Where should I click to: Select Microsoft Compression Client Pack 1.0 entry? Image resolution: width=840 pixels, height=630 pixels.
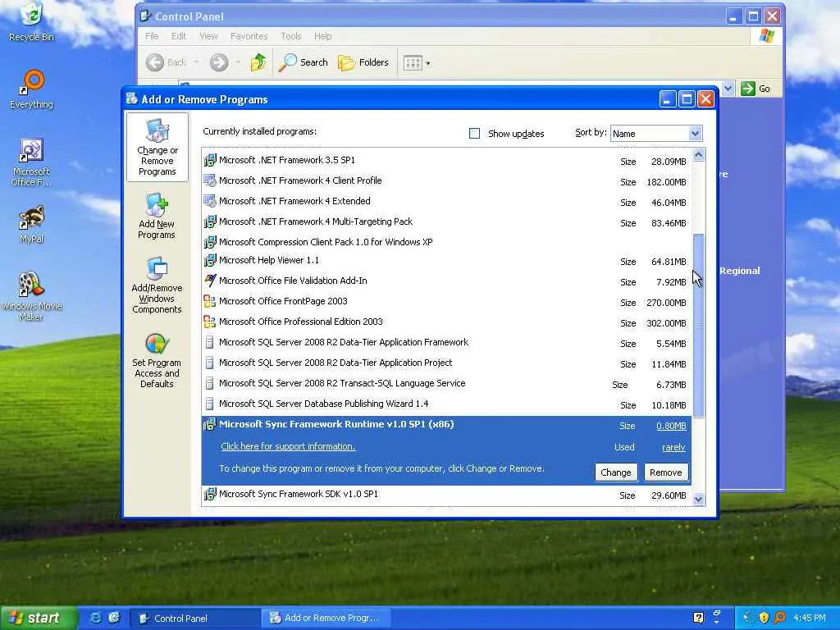[446, 242]
